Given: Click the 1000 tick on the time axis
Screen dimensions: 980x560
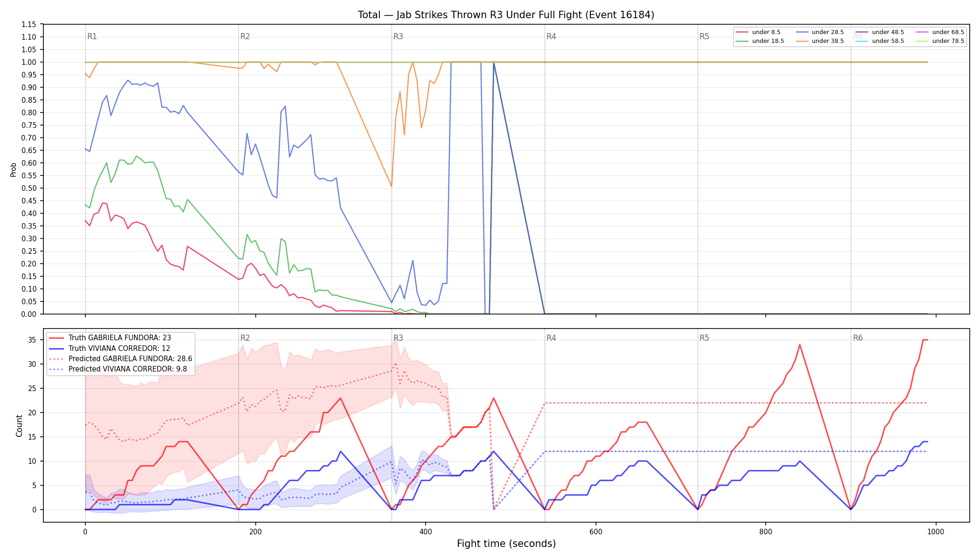Looking at the screenshot, I should 936,532.
